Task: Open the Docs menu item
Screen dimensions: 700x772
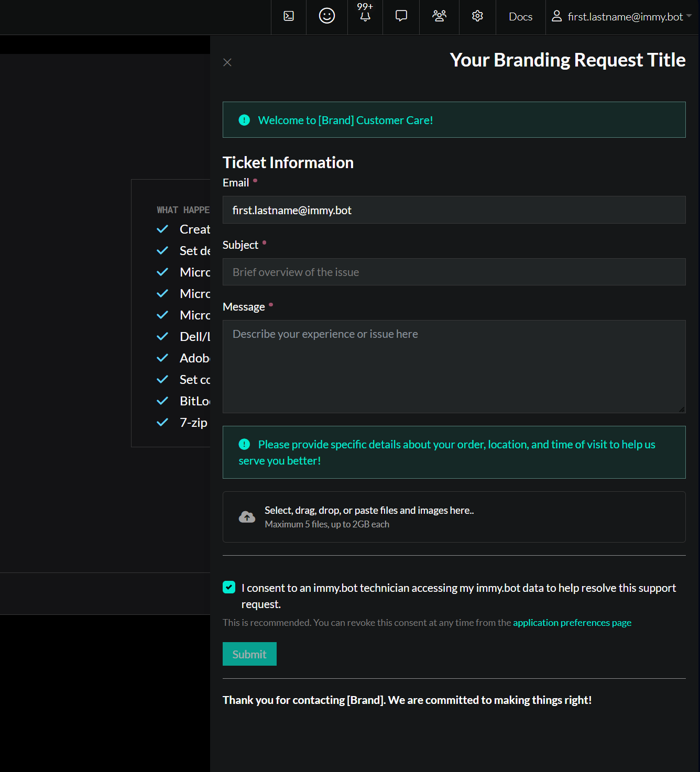Action: (x=520, y=17)
